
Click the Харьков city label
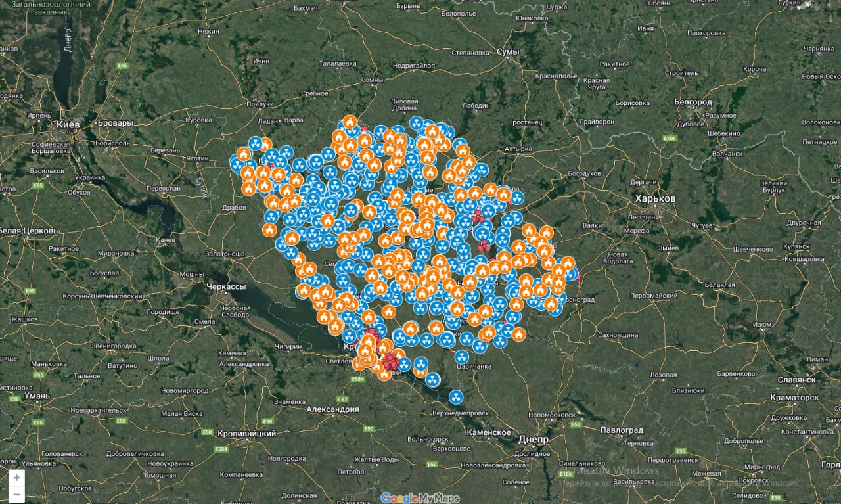click(x=655, y=198)
